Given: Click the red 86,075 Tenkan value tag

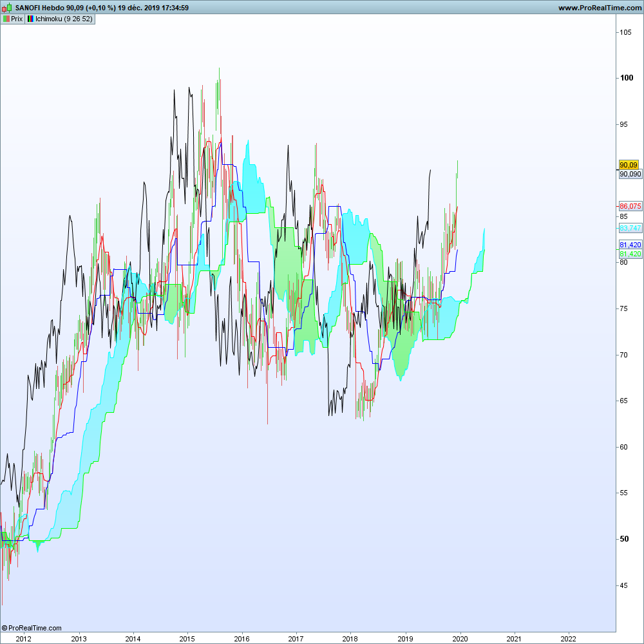Looking at the screenshot, I should [630, 206].
